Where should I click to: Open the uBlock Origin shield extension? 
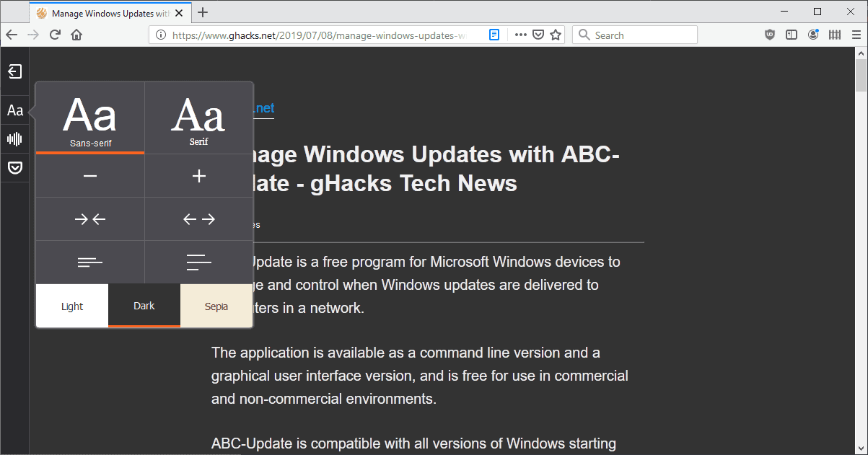point(770,35)
